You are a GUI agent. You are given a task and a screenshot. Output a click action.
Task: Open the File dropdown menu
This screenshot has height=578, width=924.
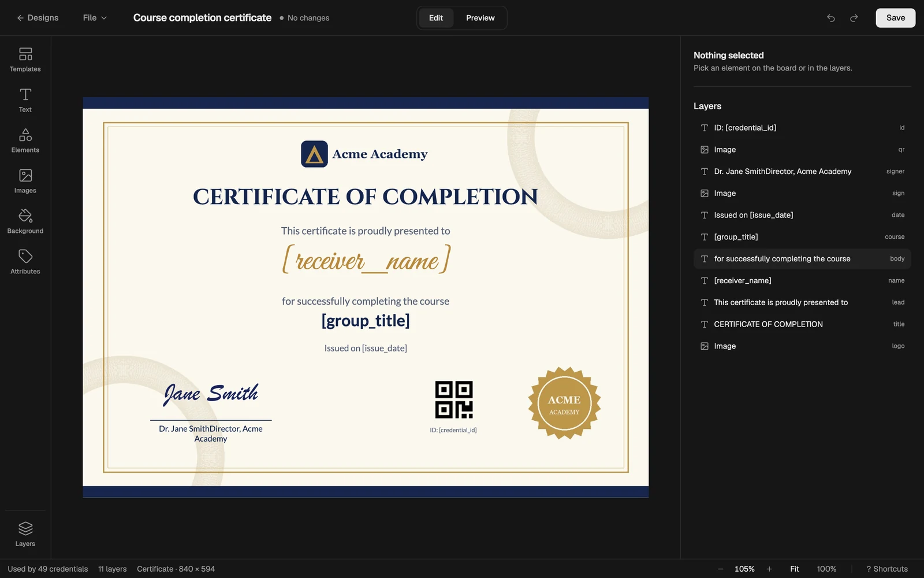(x=95, y=18)
